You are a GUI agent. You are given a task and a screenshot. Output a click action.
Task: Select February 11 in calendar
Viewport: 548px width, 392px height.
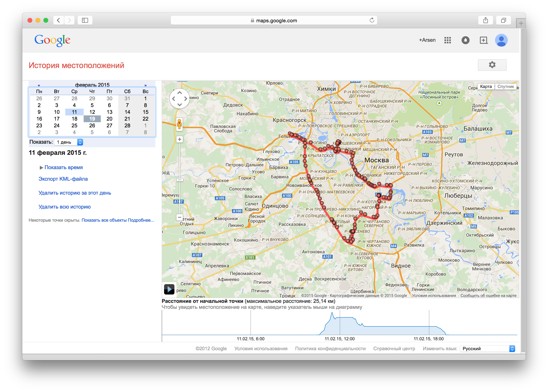[x=74, y=112]
